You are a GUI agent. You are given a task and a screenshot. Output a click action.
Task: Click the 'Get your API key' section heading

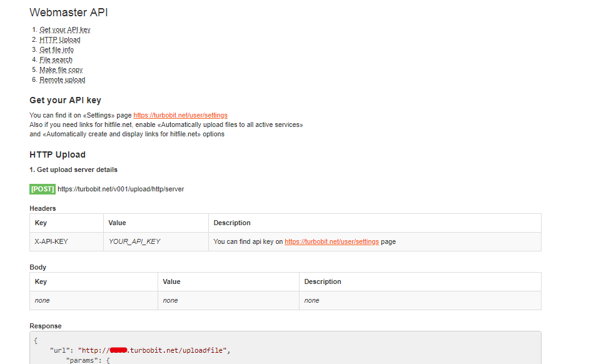click(x=66, y=100)
